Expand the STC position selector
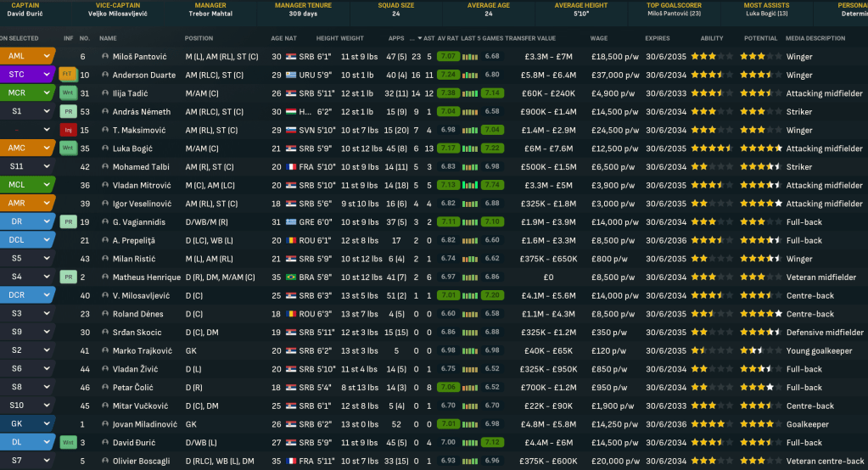This screenshot has width=868, height=470. (x=47, y=75)
